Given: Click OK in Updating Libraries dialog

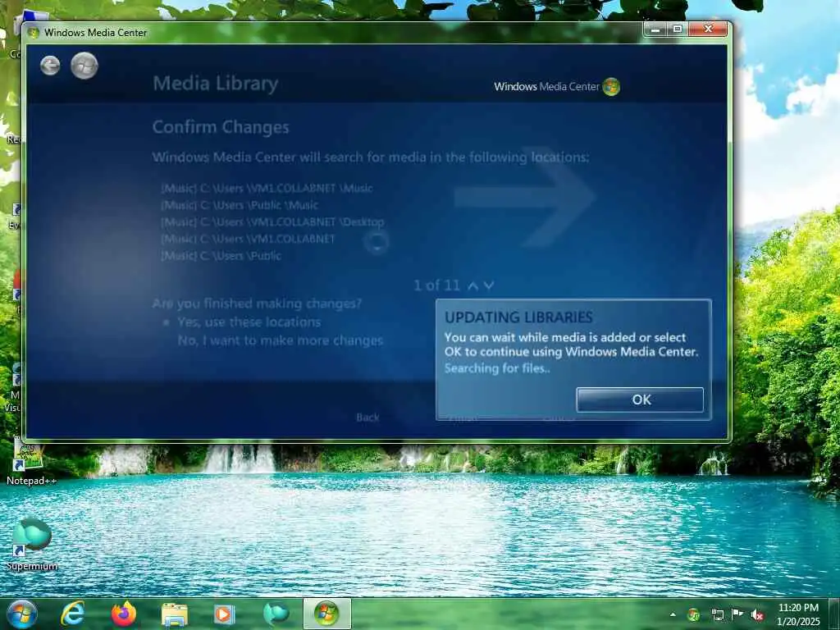Looking at the screenshot, I should click(x=640, y=399).
